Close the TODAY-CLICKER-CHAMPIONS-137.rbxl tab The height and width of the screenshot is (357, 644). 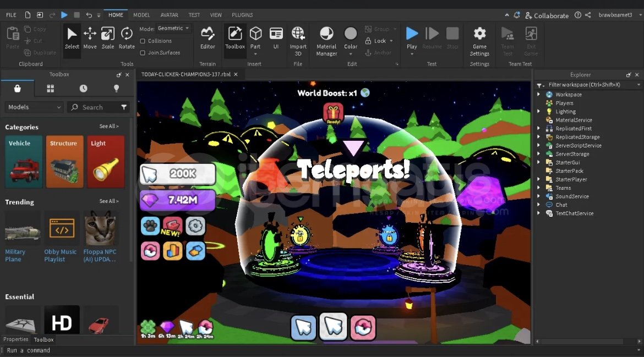[236, 74]
